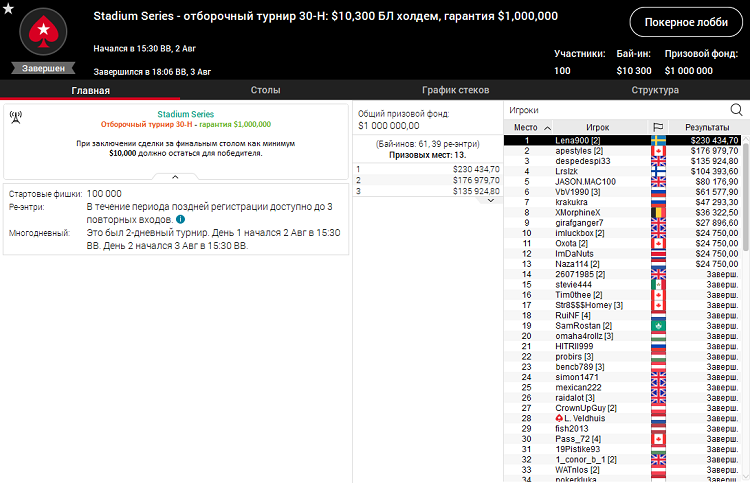Open the re-entry info icon
The width and height of the screenshot is (750, 483).
click(x=180, y=220)
